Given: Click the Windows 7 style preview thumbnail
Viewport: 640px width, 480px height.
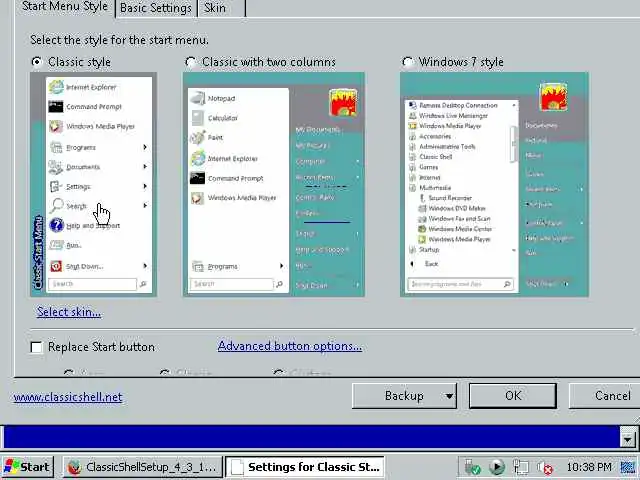Looking at the screenshot, I should point(494,184).
